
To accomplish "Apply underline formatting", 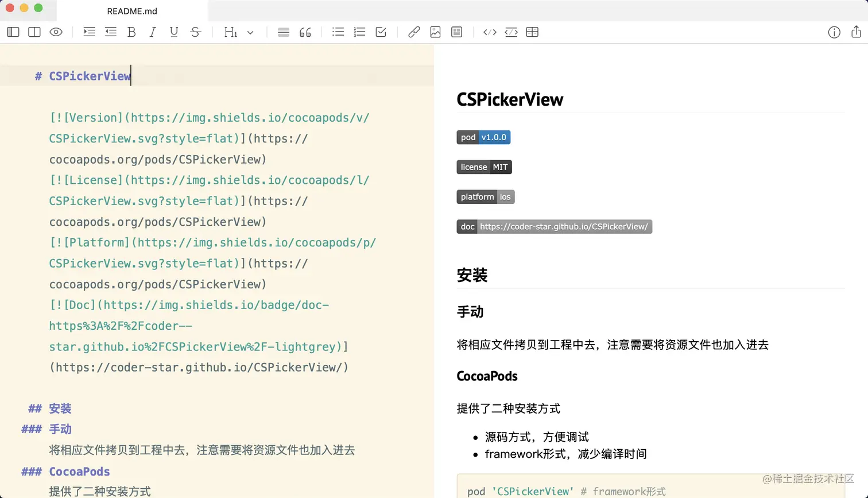I will click(x=174, y=32).
